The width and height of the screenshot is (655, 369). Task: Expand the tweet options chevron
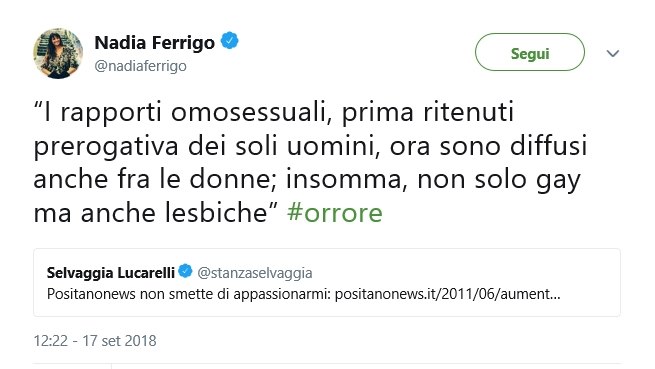click(612, 53)
